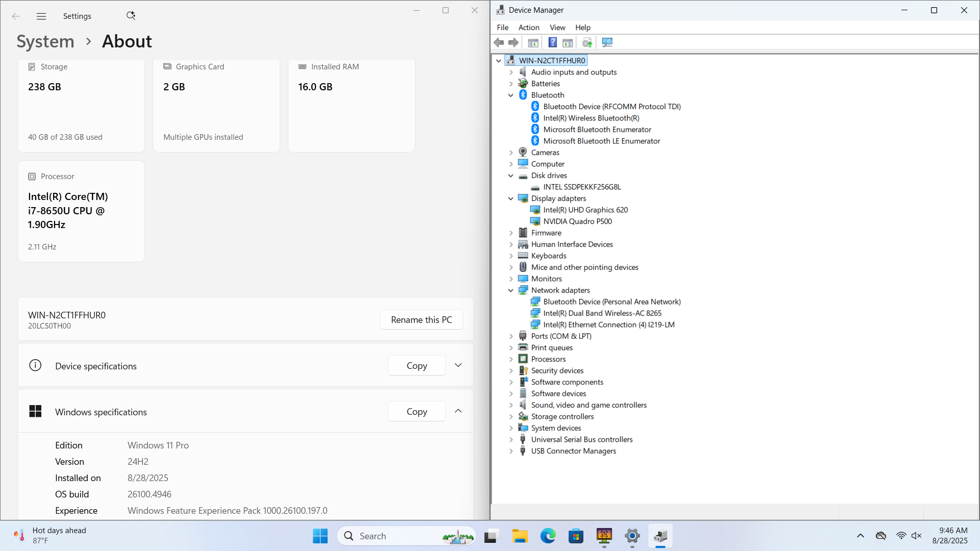Open the Hot days ahead weather widget

(x=50, y=536)
